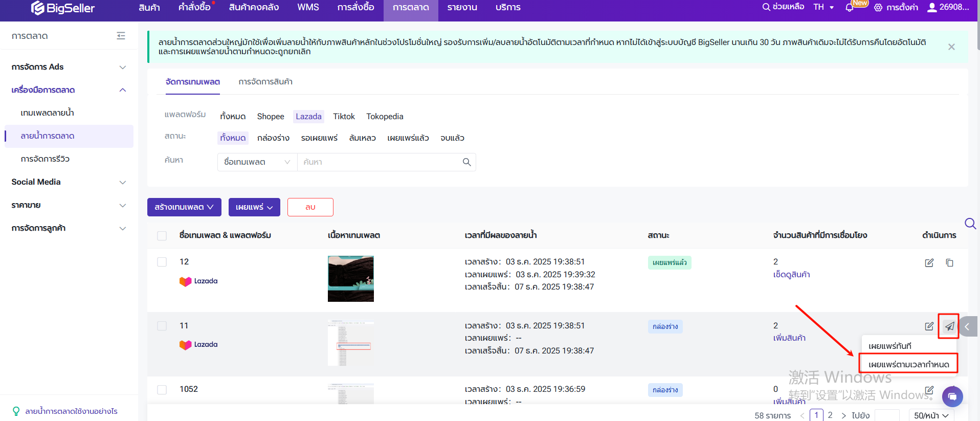Click the เช็คดูสินค้า link for template 12
This screenshot has width=980, height=421.
[x=791, y=275]
